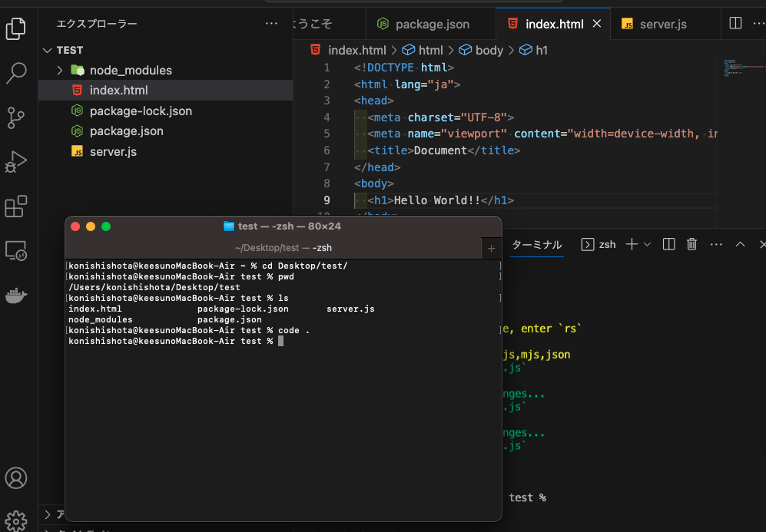
Task: Open the Extensions view
Action: 15,207
